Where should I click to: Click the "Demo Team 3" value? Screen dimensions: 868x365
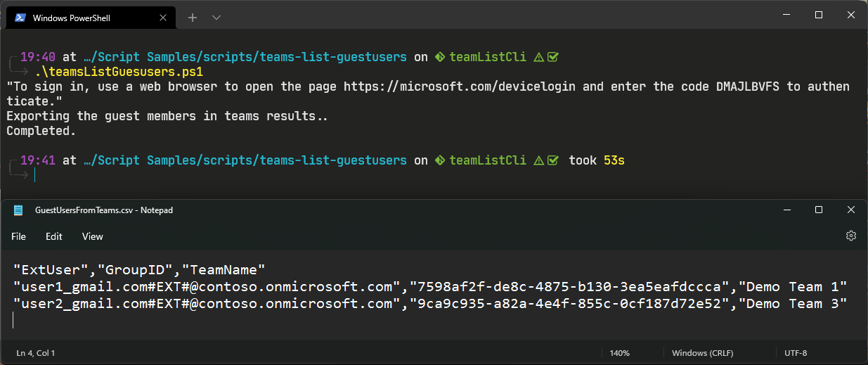tap(793, 304)
